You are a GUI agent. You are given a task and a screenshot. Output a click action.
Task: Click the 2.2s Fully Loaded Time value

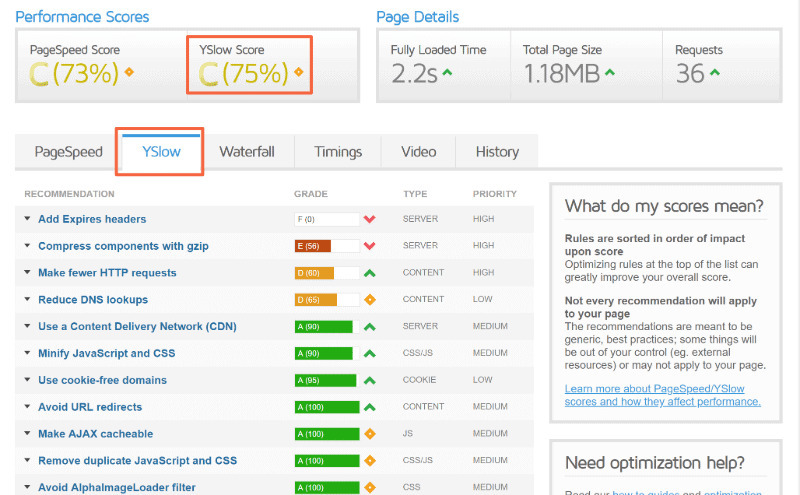pyautogui.click(x=414, y=73)
